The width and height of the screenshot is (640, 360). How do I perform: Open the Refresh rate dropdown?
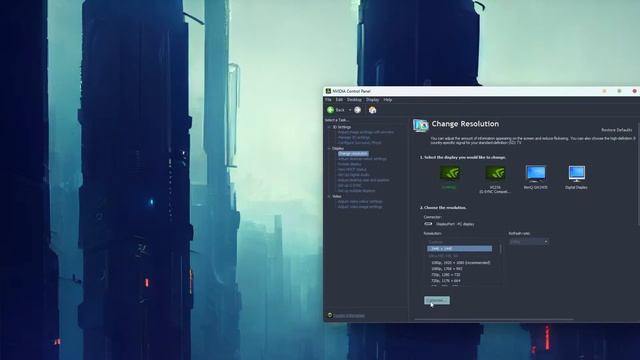coord(529,242)
